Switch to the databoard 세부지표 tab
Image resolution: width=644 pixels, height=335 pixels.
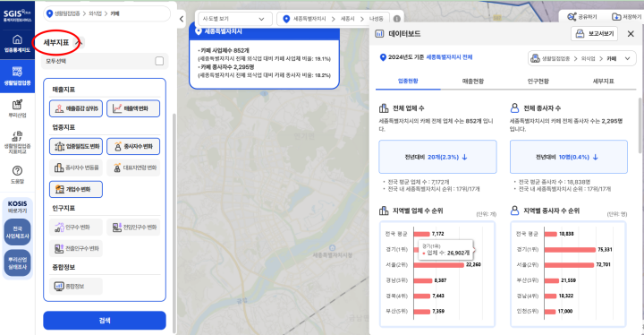[x=603, y=82]
